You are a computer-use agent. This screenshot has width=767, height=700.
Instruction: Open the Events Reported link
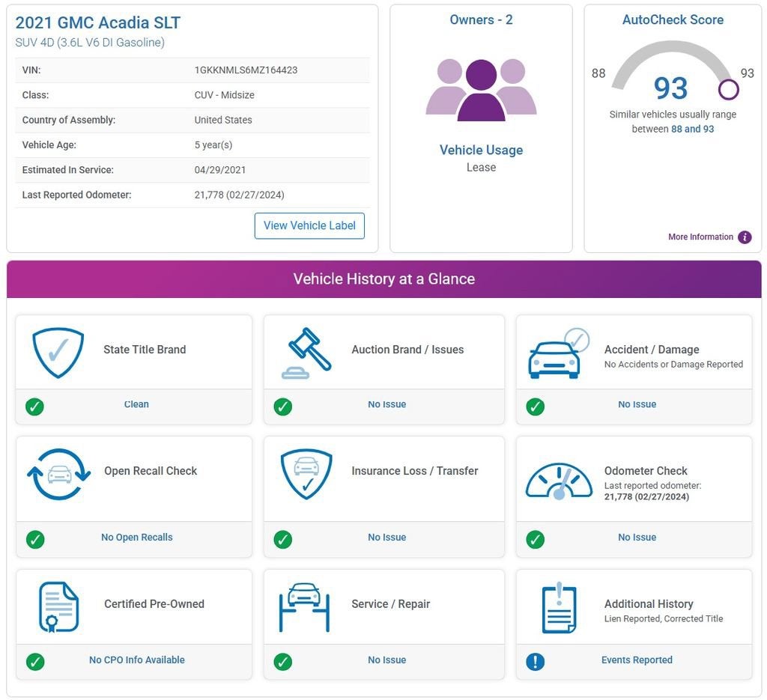point(637,660)
